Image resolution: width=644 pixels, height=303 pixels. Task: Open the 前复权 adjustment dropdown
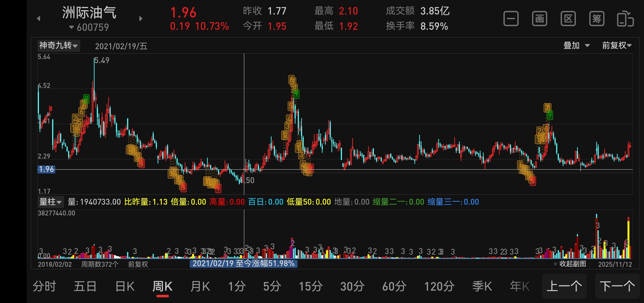pyautogui.click(x=617, y=45)
